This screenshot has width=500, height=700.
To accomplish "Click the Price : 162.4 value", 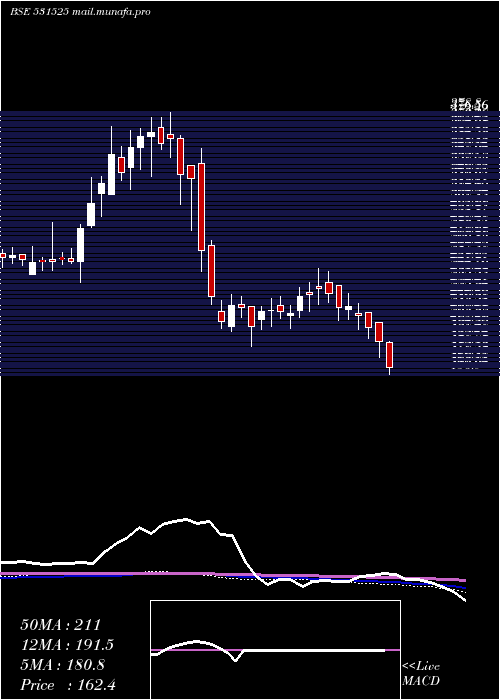I will pyautogui.click(x=68, y=685).
